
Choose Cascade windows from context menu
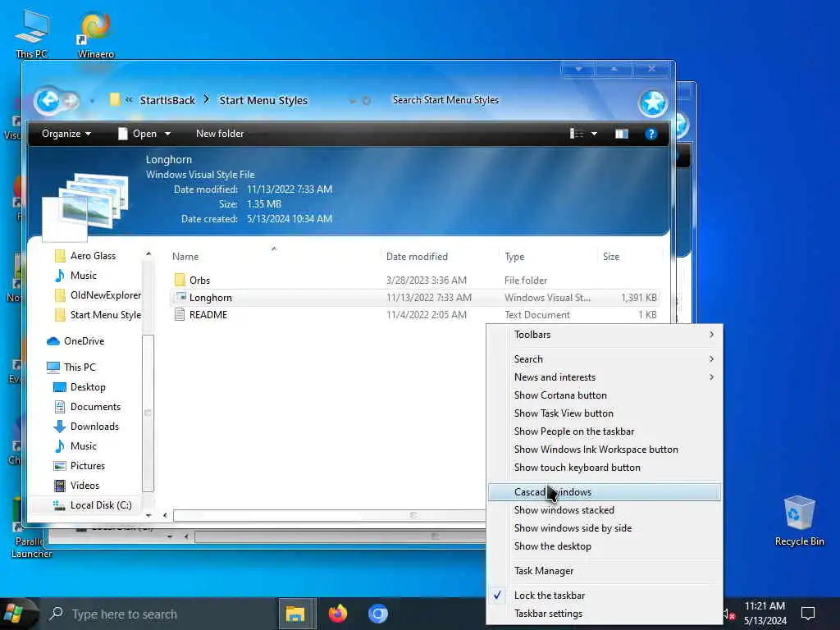click(605, 492)
